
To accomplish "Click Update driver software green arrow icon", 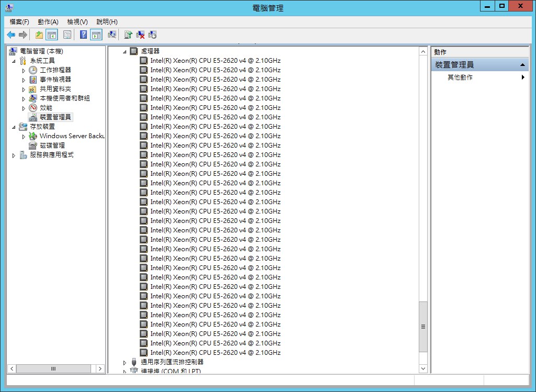I will (128, 35).
